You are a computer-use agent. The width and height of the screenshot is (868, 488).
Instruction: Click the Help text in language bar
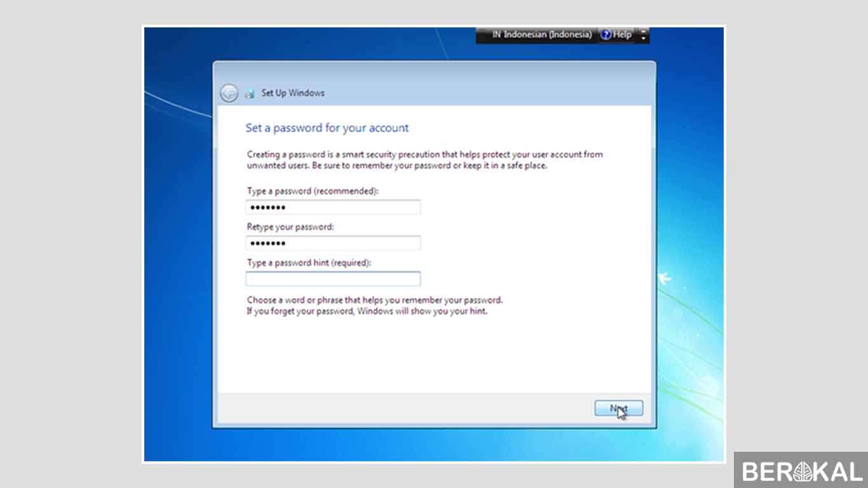coord(623,35)
